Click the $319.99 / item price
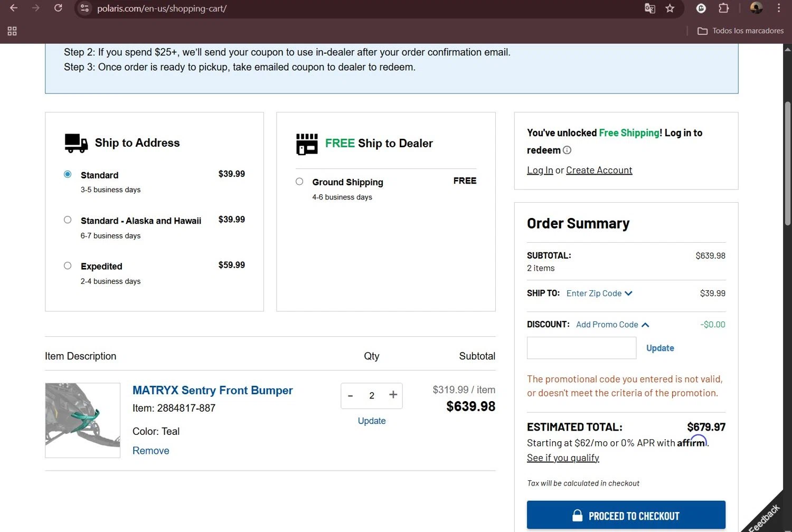Screen dimensions: 792x532 coord(464,389)
